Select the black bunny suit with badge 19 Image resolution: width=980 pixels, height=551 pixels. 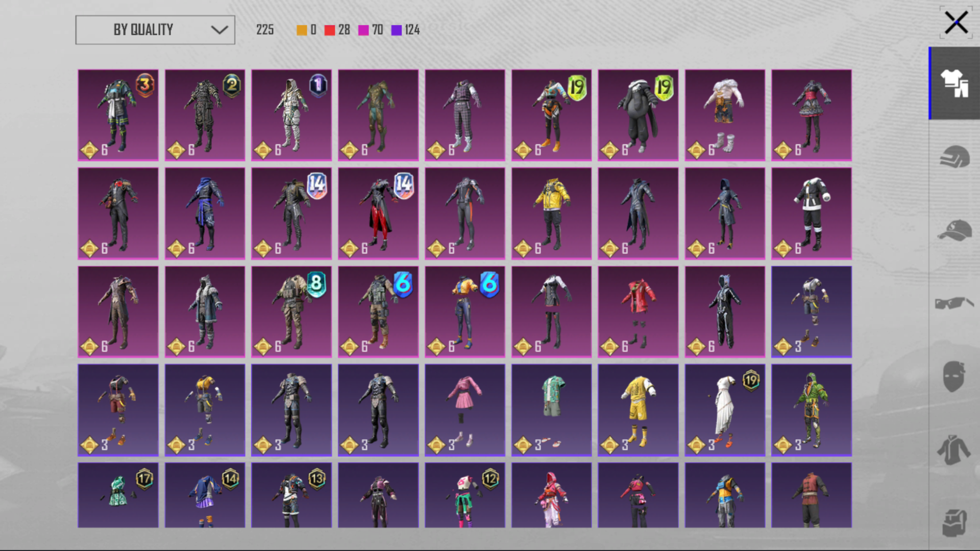638,115
